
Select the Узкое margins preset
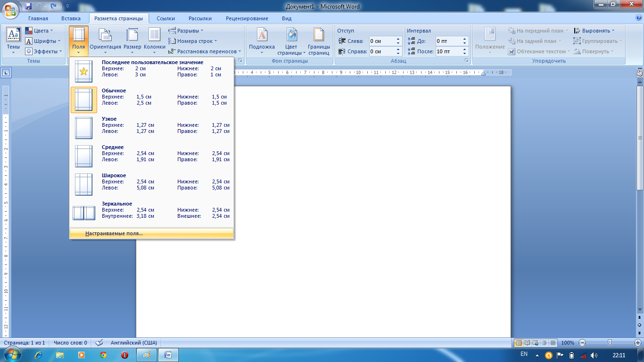(151, 128)
